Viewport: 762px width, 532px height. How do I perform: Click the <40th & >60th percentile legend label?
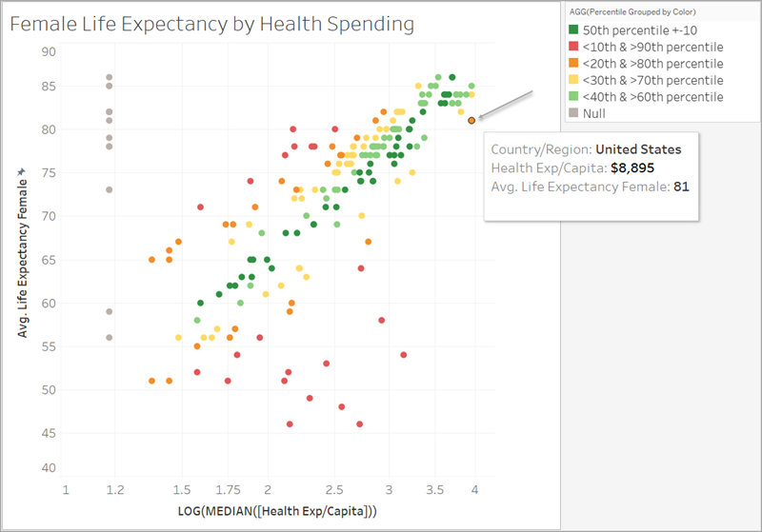coord(652,96)
